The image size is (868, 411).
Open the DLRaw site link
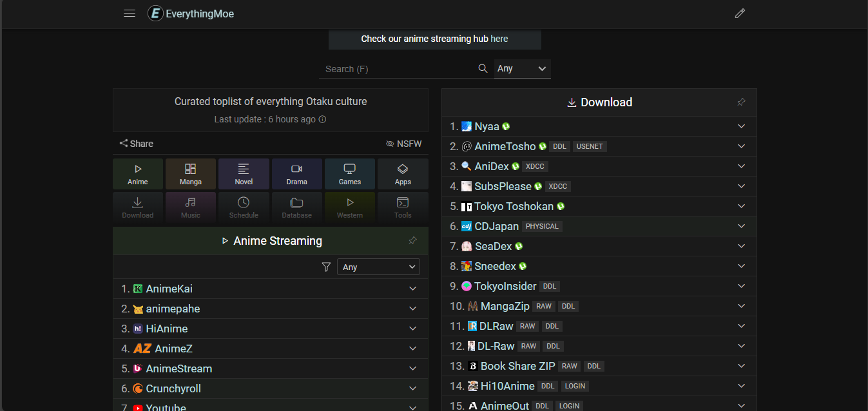497,326
